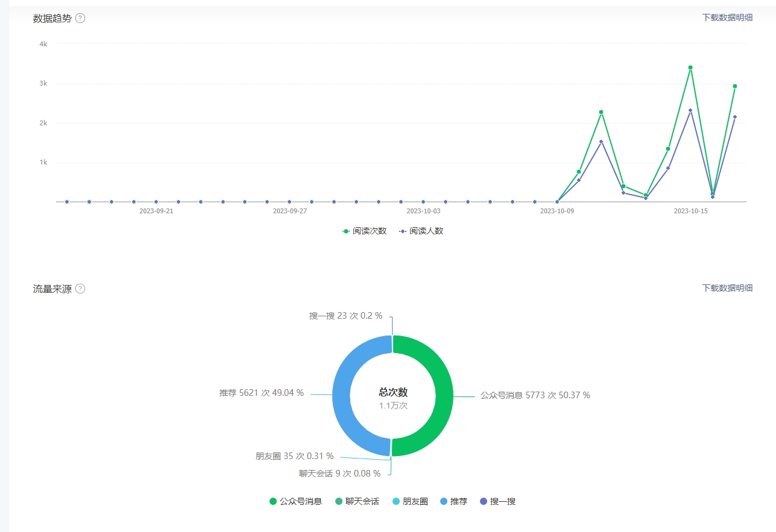Click the 4k y-axis label
Viewport: 776px width, 532px height.
coord(43,44)
